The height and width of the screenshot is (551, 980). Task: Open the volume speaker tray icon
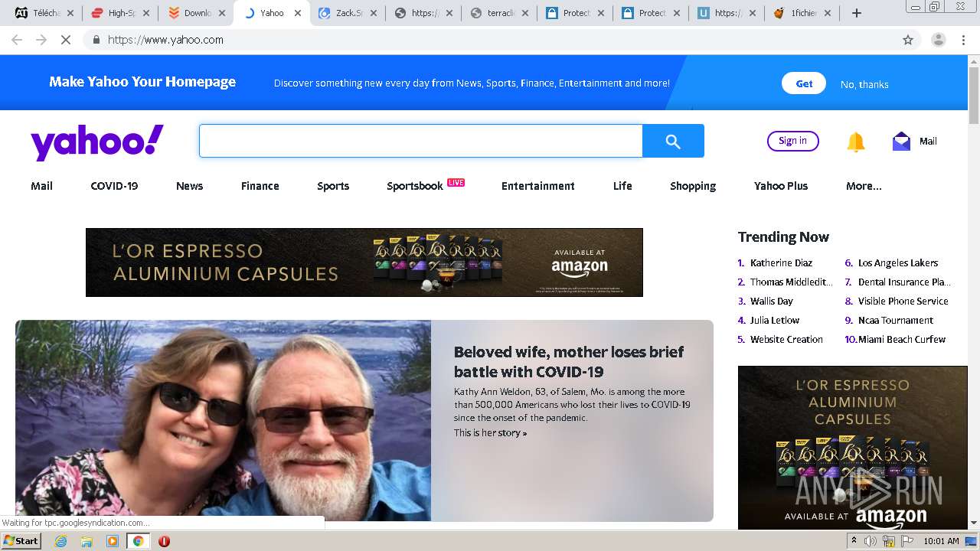(x=871, y=541)
